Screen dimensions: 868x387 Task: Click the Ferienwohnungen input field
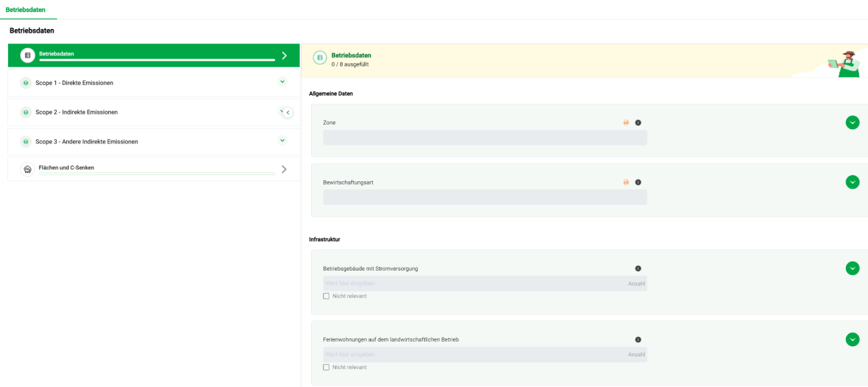485,355
